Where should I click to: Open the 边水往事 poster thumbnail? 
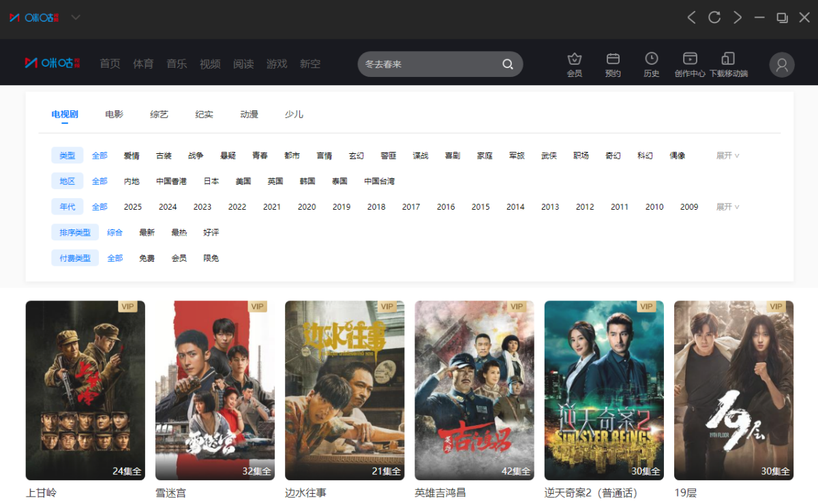344,390
